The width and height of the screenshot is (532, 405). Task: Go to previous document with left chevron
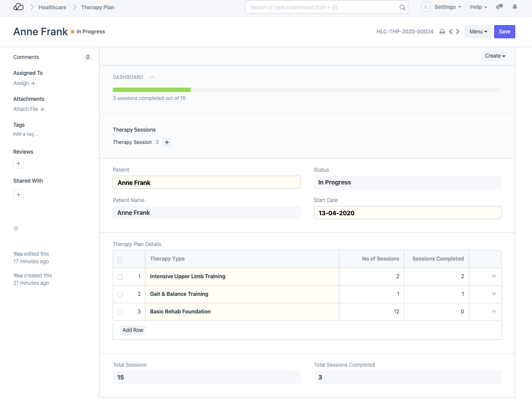click(451, 32)
